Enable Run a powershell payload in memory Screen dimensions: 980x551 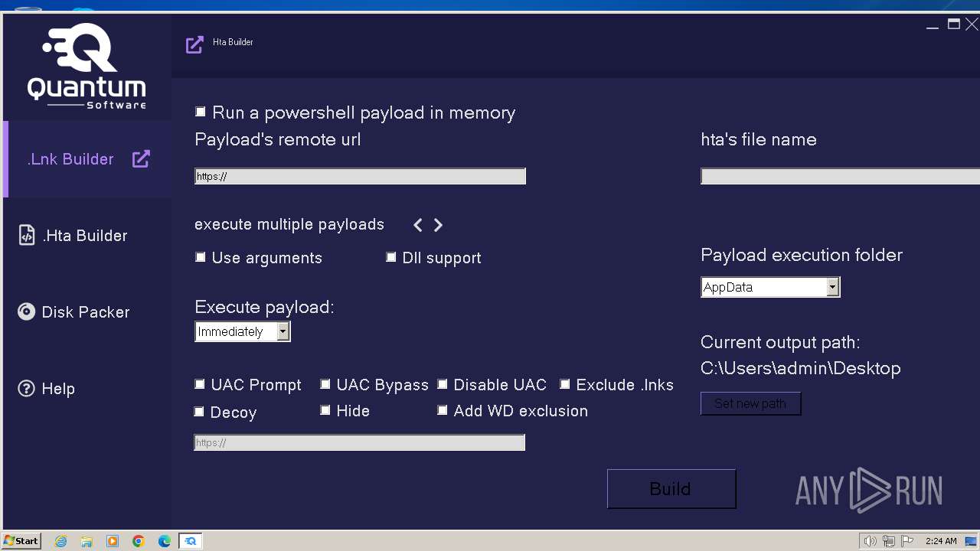[x=201, y=112]
